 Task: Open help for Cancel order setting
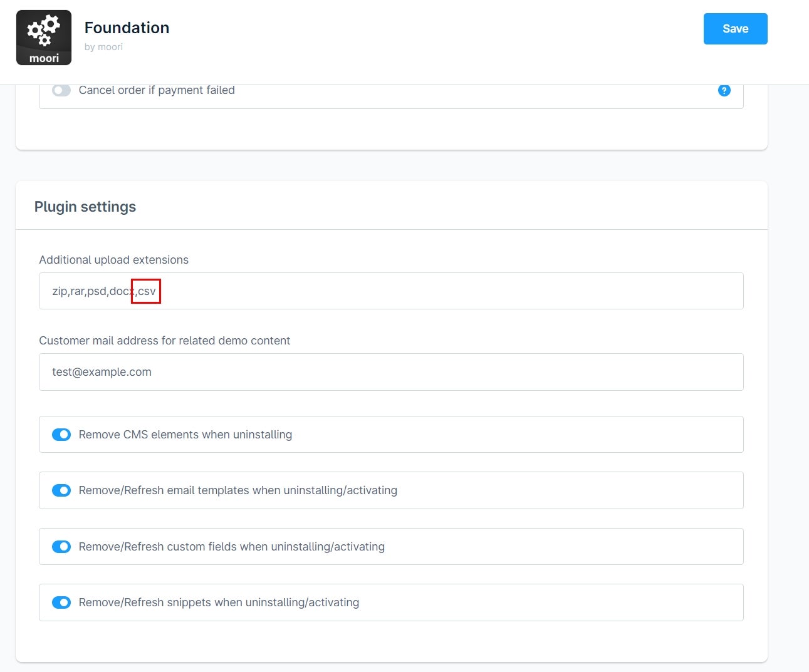724,90
